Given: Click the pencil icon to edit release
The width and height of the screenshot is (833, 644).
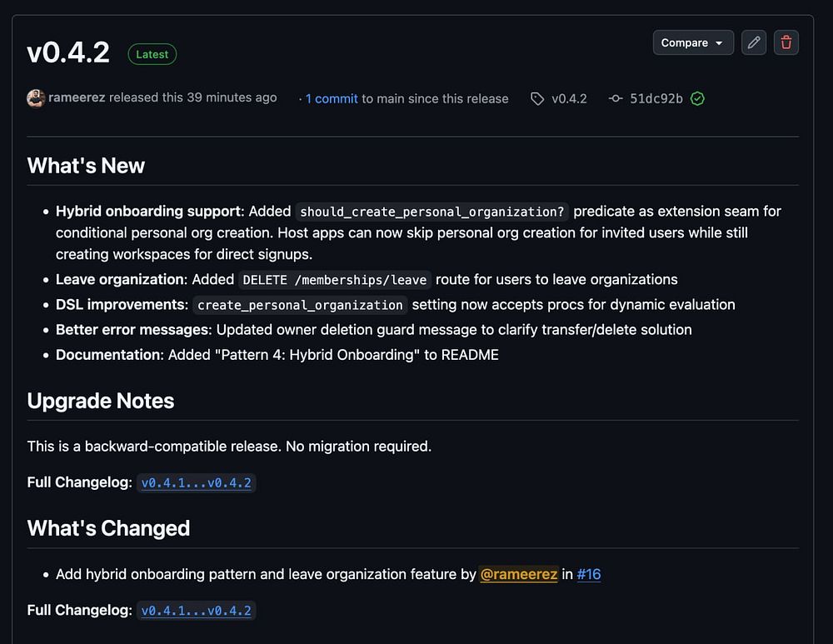Looking at the screenshot, I should point(754,42).
